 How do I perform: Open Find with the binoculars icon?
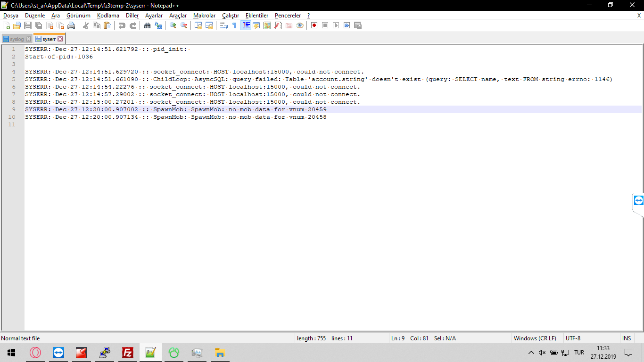(148, 25)
